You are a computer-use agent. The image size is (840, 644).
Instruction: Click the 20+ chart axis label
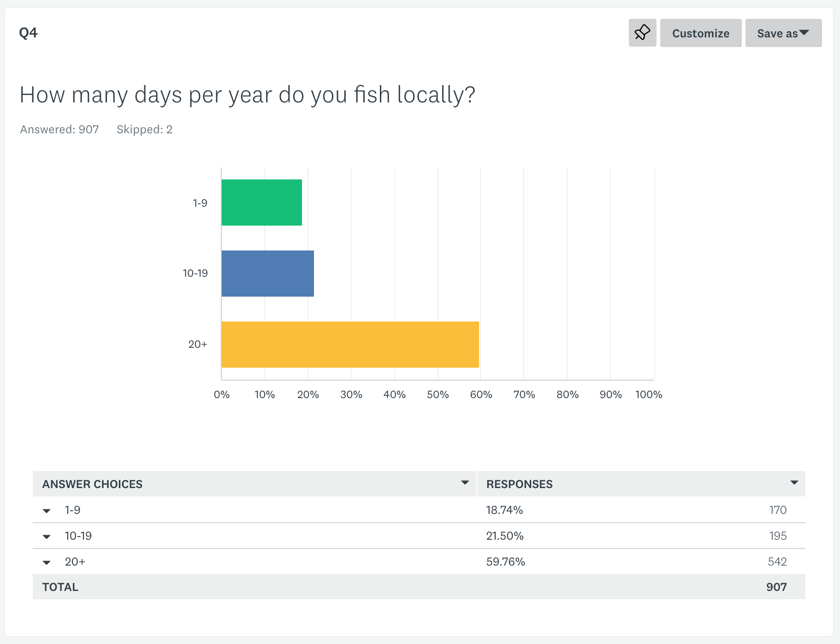point(198,344)
